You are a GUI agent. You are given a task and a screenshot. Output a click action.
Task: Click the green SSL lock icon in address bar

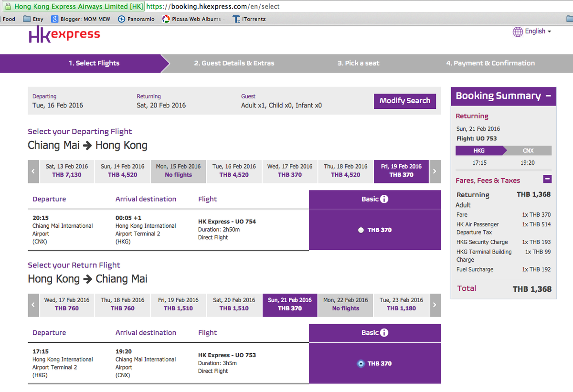pos(7,7)
